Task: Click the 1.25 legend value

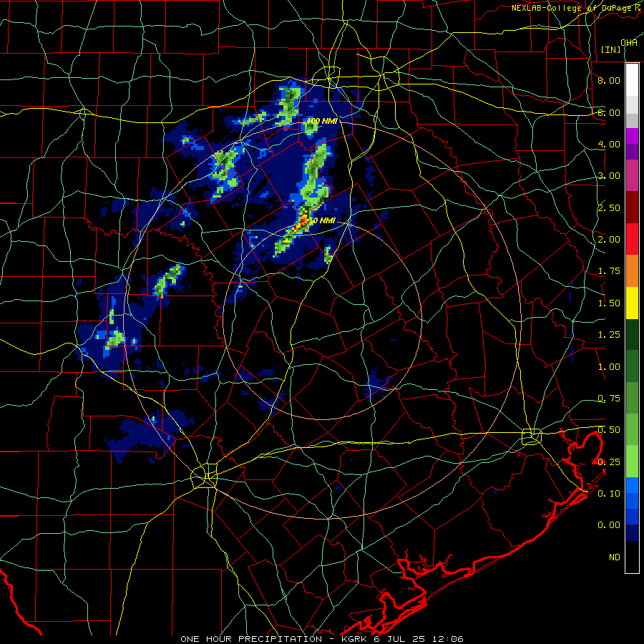Action: pyautogui.click(x=609, y=335)
